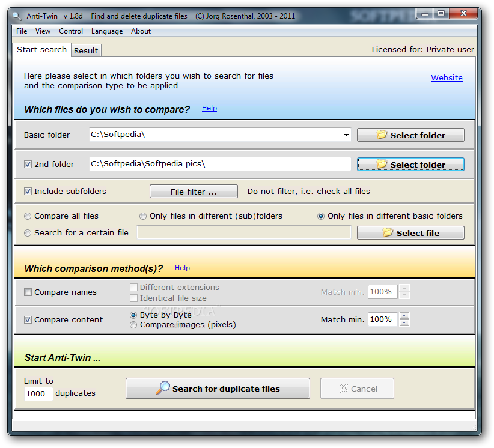Open the File menu
Image resolution: width=494 pixels, height=448 pixels.
pyautogui.click(x=22, y=31)
